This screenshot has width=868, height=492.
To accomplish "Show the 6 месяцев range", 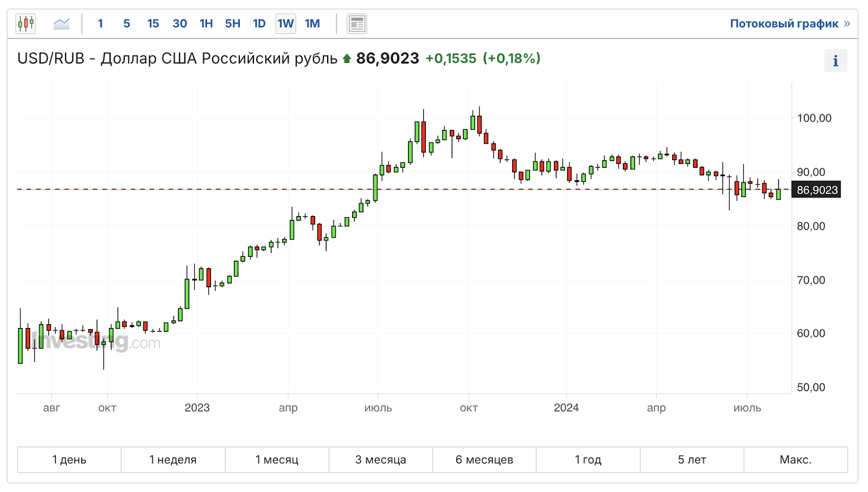I will coord(484,460).
